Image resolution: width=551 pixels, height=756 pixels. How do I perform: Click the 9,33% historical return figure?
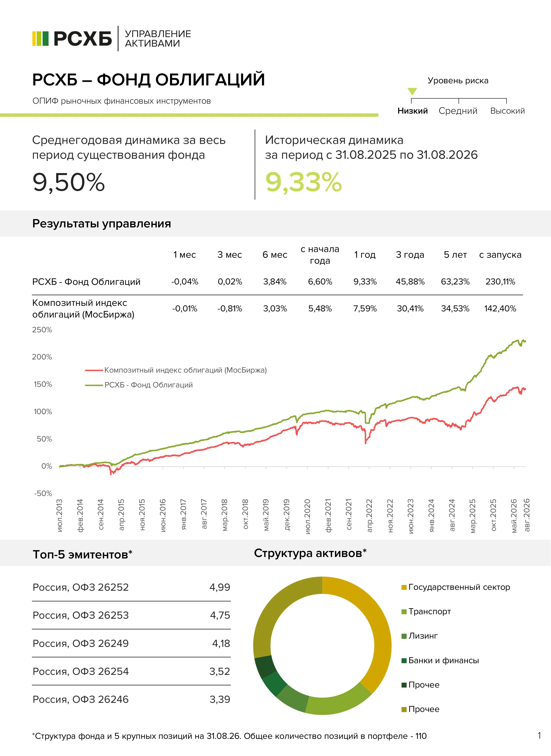[x=304, y=182]
